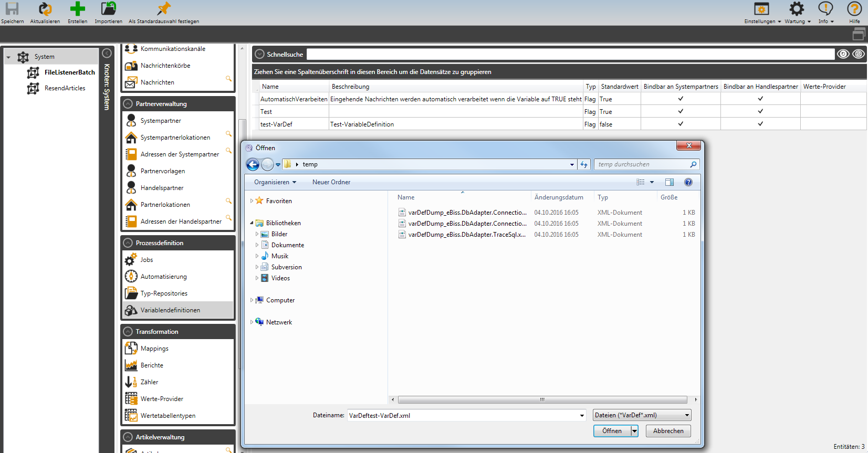Expand the Computer tree node
This screenshot has height=453, width=868.
click(252, 300)
